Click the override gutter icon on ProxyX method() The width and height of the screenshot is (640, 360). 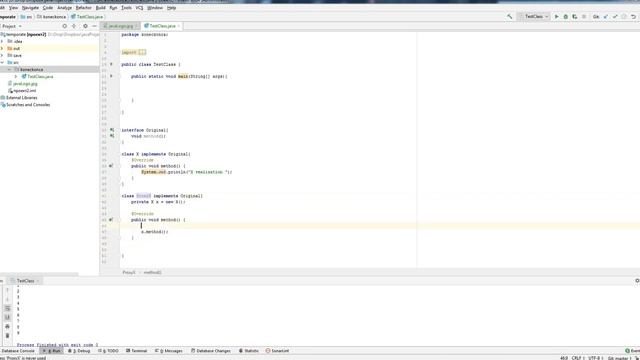tap(111, 220)
